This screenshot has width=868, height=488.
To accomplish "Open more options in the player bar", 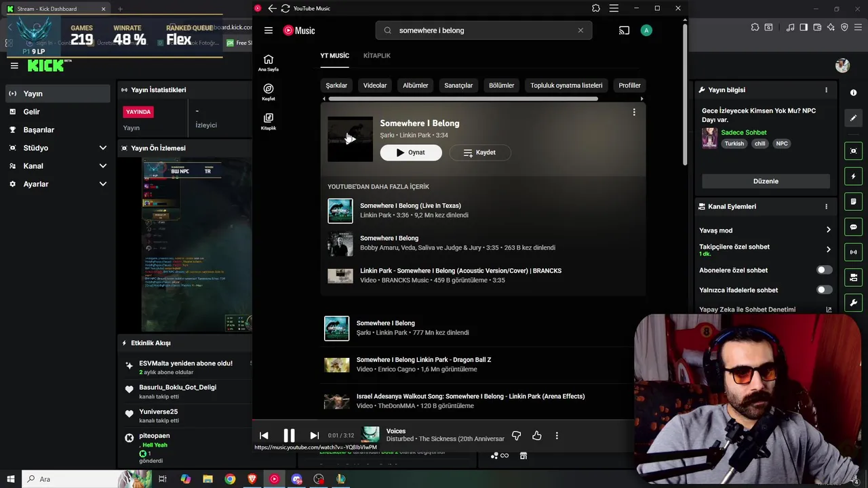I will (x=557, y=436).
